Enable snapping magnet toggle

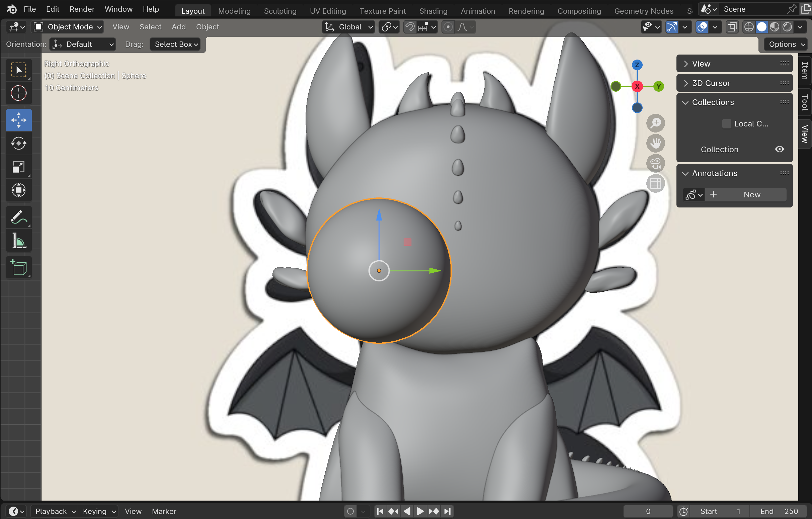(410, 27)
